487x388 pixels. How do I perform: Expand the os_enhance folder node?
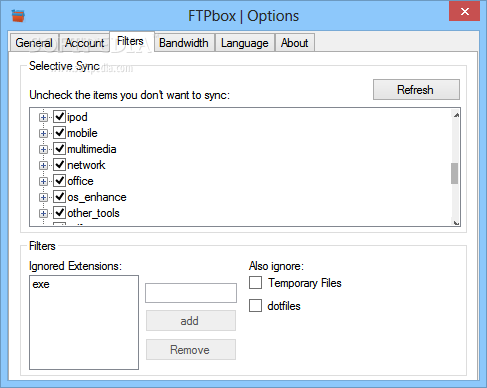tap(43, 197)
